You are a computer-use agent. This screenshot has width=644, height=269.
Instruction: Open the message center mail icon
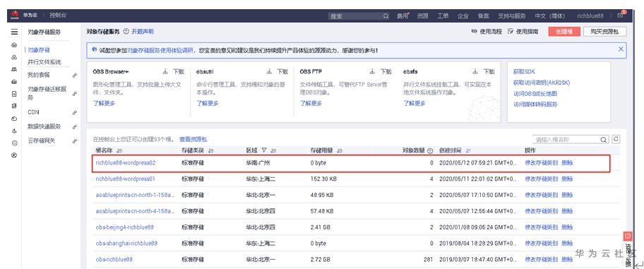click(620, 16)
